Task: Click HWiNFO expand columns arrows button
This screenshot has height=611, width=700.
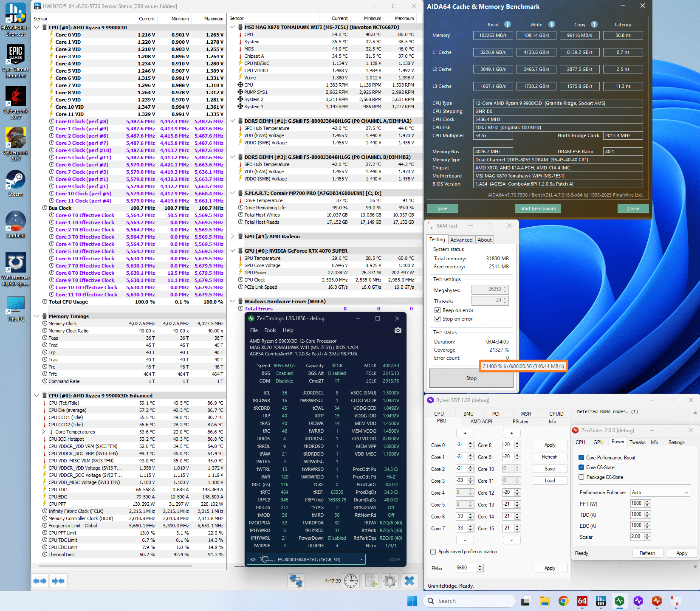Action: [40, 581]
